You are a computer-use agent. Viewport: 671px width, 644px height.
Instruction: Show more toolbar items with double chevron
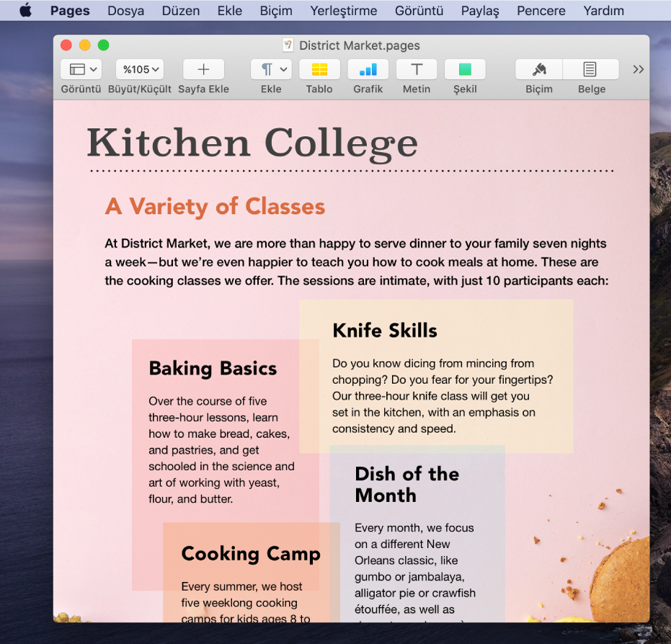pyautogui.click(x=638, y=69)
